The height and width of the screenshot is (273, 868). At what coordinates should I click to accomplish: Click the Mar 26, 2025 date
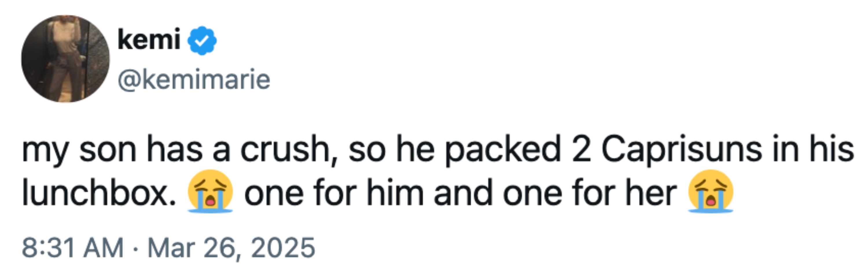231,248
